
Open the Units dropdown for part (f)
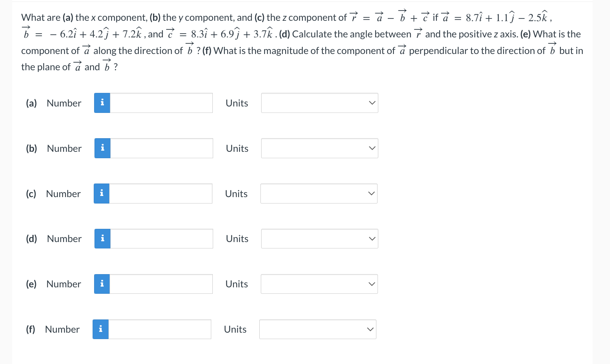tap(317, 329)
